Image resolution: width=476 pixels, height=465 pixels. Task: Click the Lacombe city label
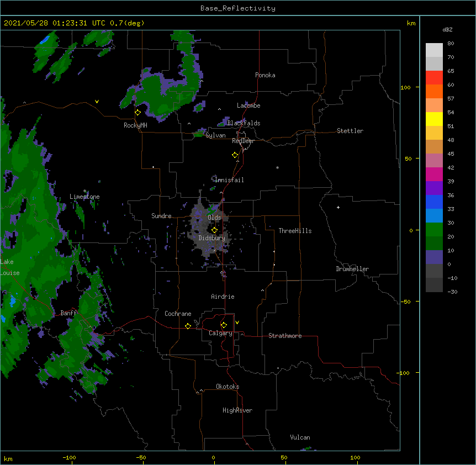[248, 105]
